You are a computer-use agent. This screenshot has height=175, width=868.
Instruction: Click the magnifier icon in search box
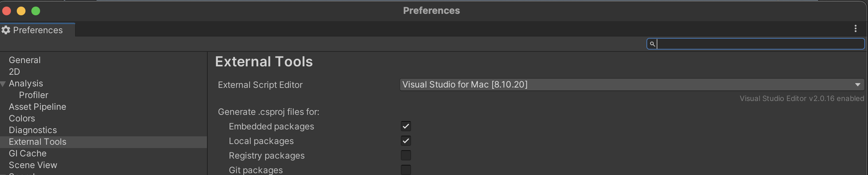coord(652,44)
